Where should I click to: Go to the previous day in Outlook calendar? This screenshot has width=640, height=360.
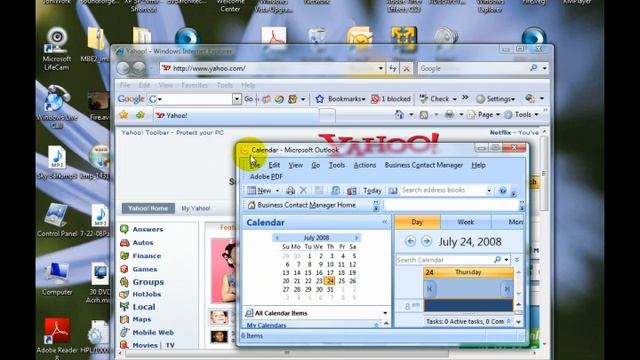410,241
